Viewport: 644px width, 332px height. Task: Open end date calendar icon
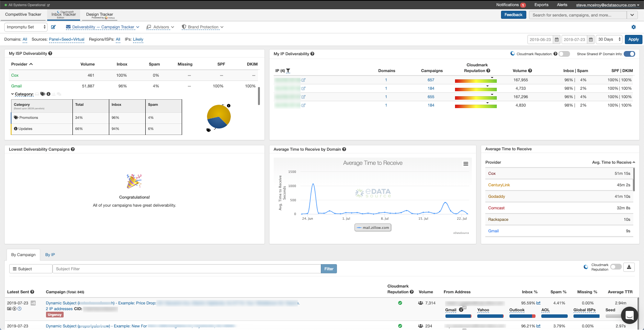pyautogui.click(x=591, y=39)
